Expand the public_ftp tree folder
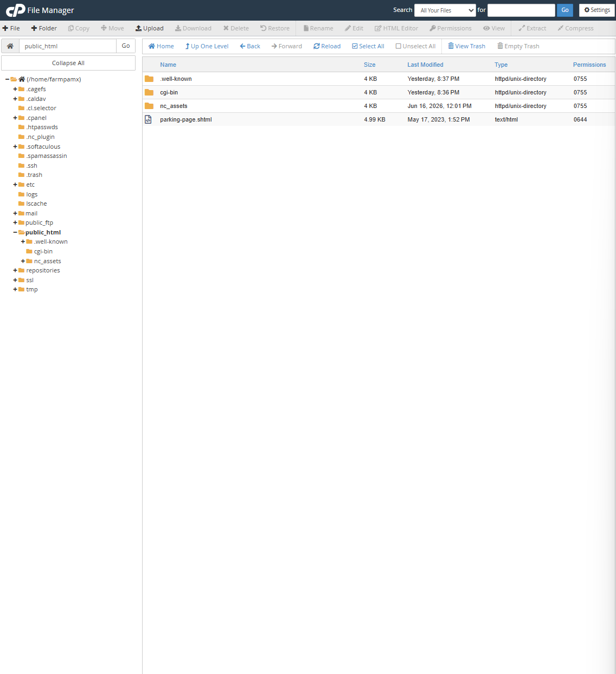 pyautogui.click(x=15, y=222)
